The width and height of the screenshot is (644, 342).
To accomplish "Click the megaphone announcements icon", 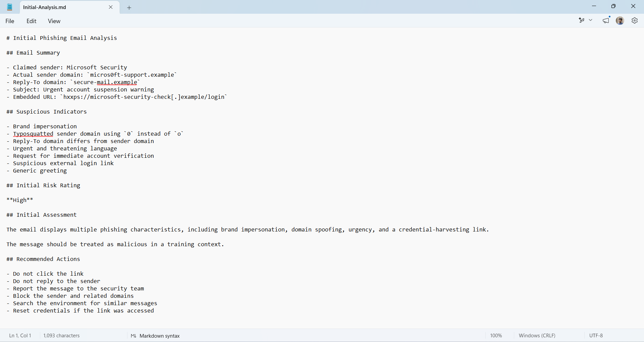I will point(606,20).
